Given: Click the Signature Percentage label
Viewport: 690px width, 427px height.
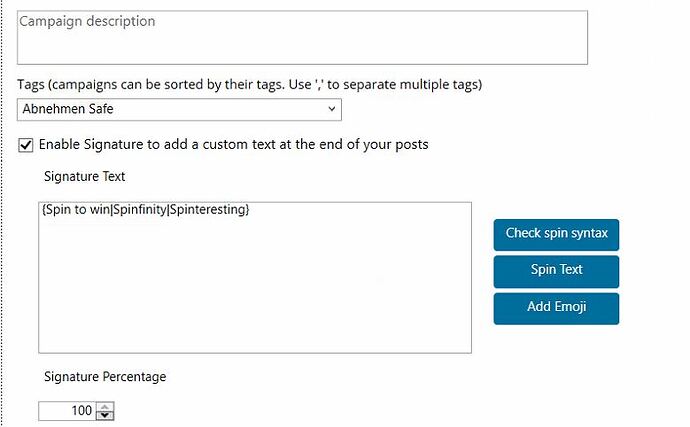Looking at the screenshot, I should (x=105, y=377).
